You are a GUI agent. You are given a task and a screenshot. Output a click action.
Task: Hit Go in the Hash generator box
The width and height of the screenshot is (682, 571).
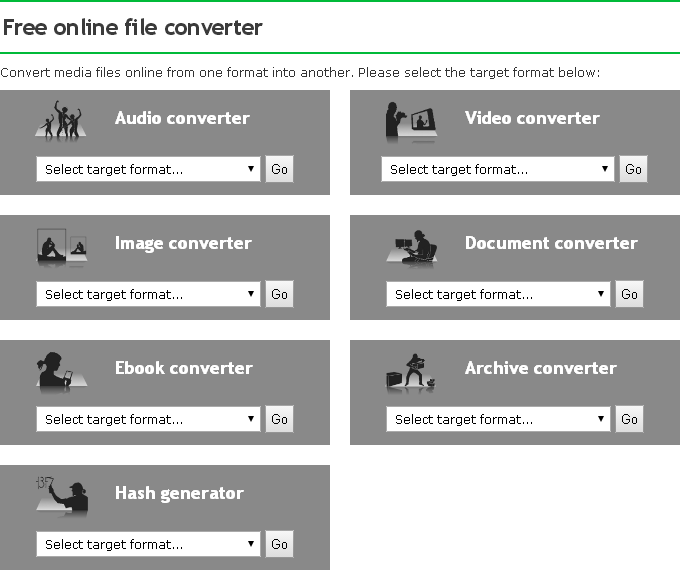coord(279,544)
